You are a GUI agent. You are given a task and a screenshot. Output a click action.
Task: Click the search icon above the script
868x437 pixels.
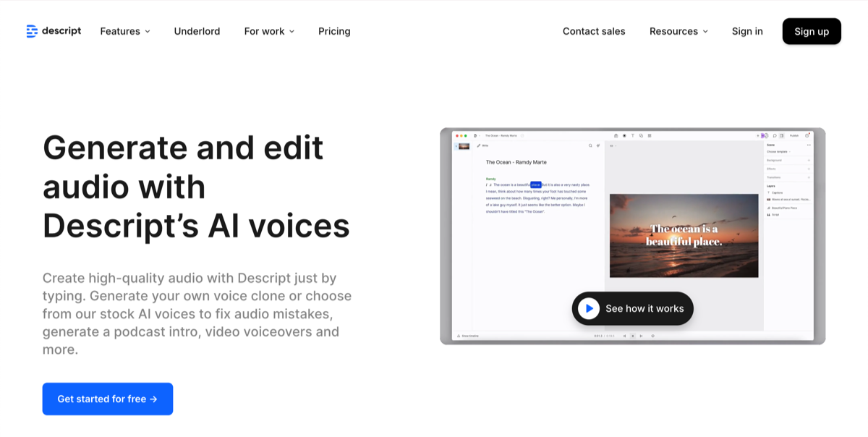pyautogui.click(x=590, y=145)
